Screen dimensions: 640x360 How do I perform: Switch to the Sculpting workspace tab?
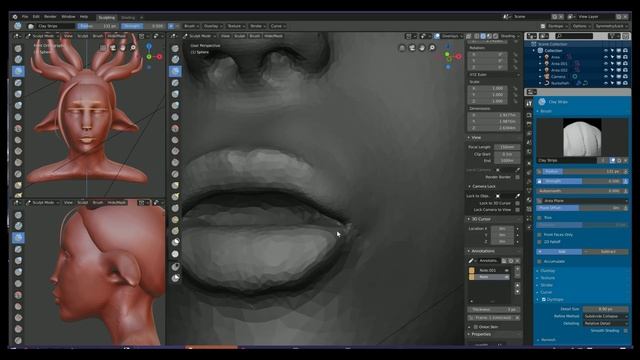click(x=107, y=18)
